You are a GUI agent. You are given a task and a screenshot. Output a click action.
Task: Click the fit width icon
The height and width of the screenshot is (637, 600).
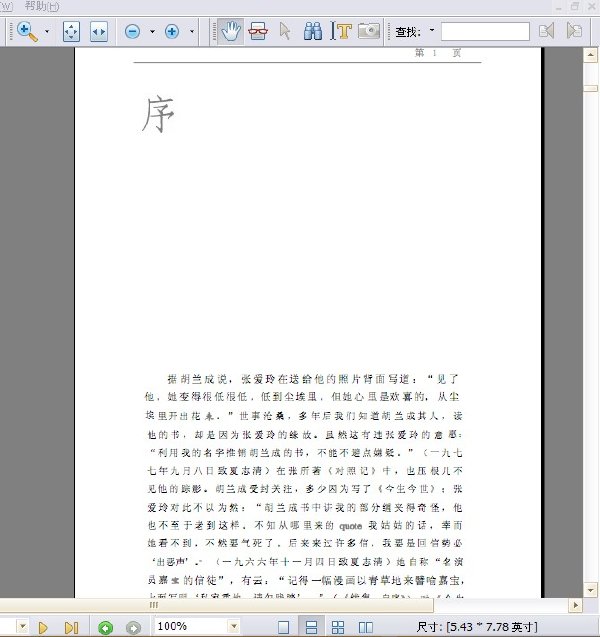[99, 32]
